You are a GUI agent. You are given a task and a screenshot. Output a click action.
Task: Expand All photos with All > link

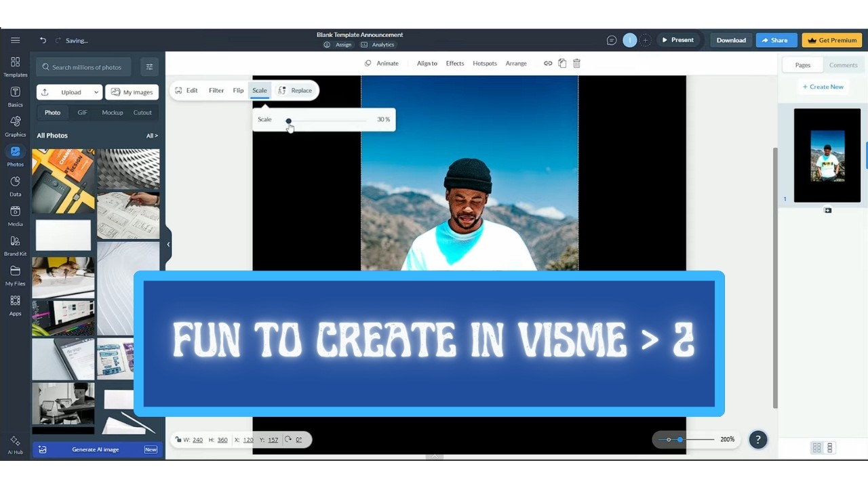(152, 136)
